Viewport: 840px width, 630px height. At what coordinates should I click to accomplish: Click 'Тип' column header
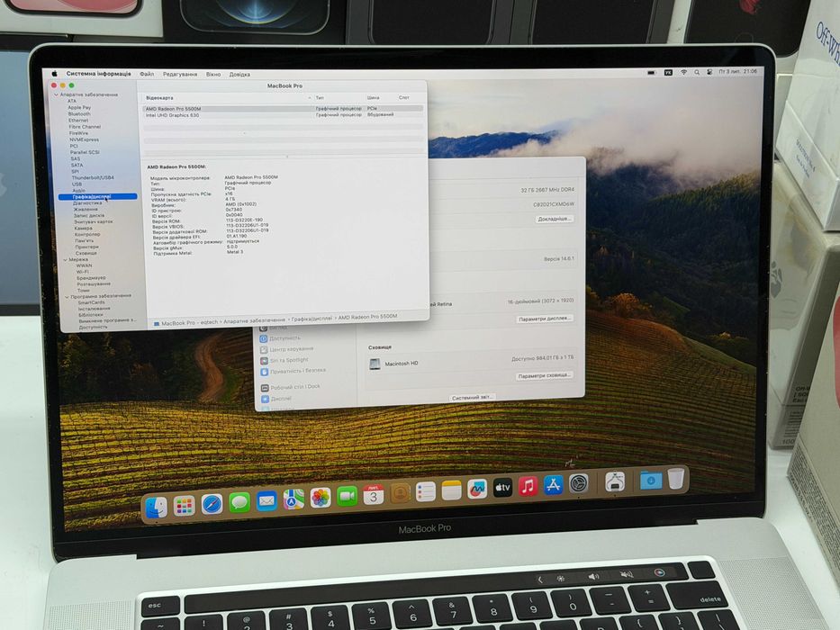click(x=320, y=98)
